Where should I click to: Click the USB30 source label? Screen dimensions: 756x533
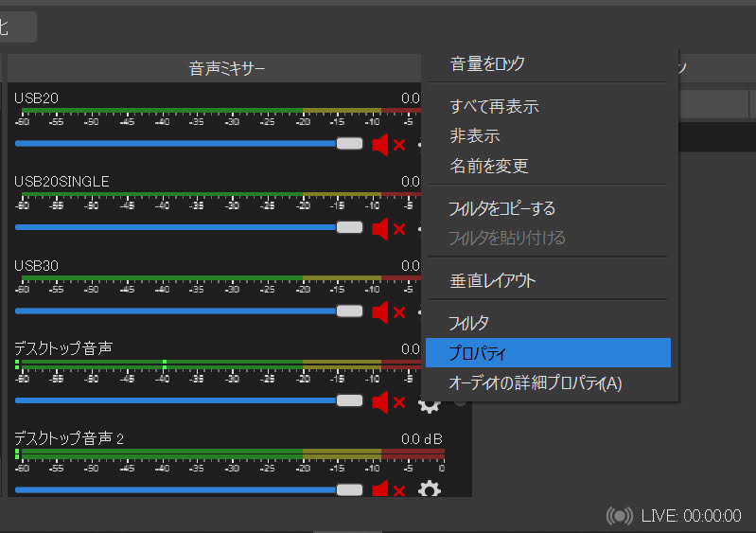[36, 266]
